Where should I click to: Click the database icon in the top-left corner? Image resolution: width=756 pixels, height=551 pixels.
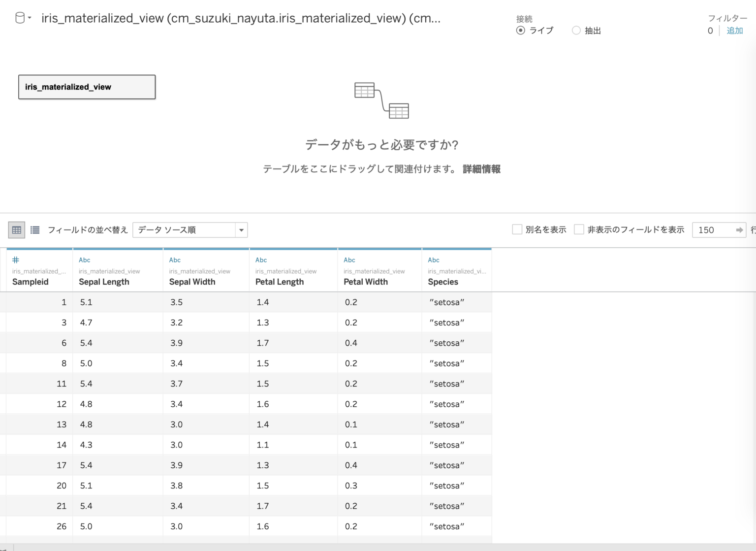pos(19,17)
